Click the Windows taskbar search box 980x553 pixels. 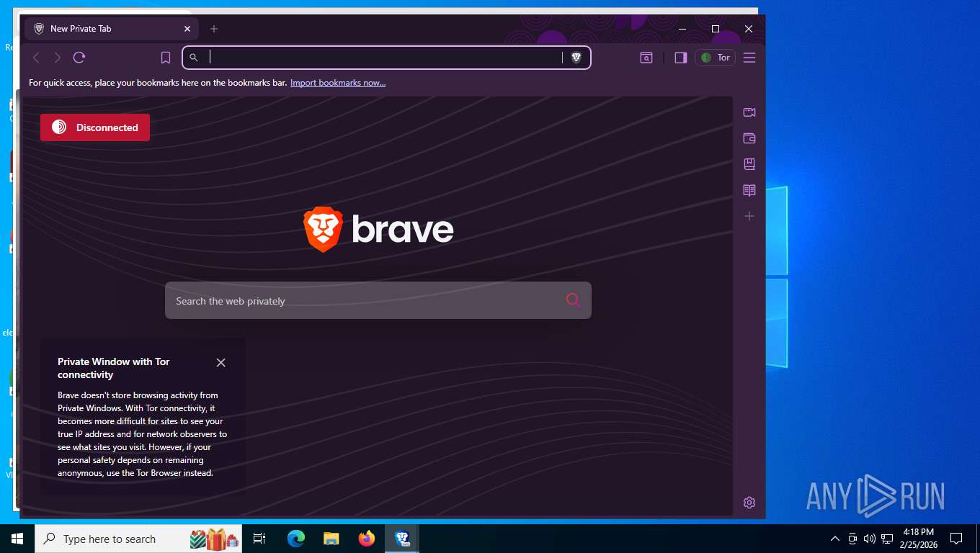tap(138, 539)
